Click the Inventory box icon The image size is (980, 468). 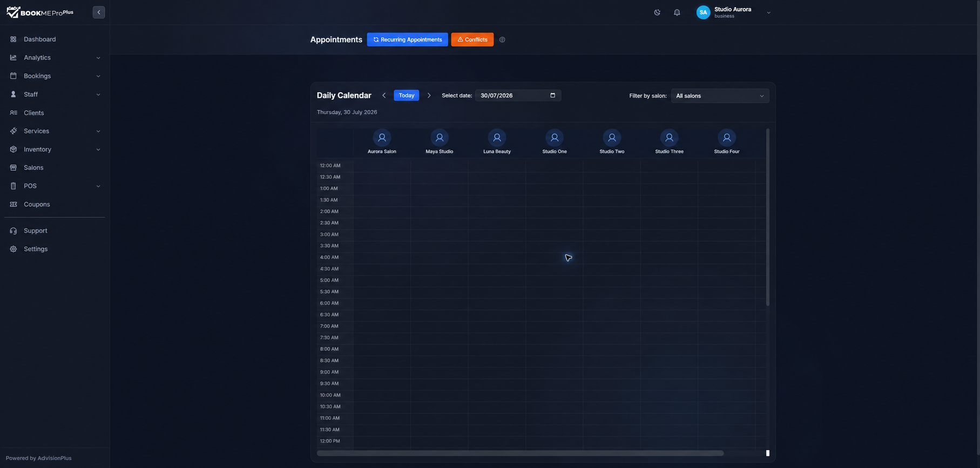pos(13,150)
